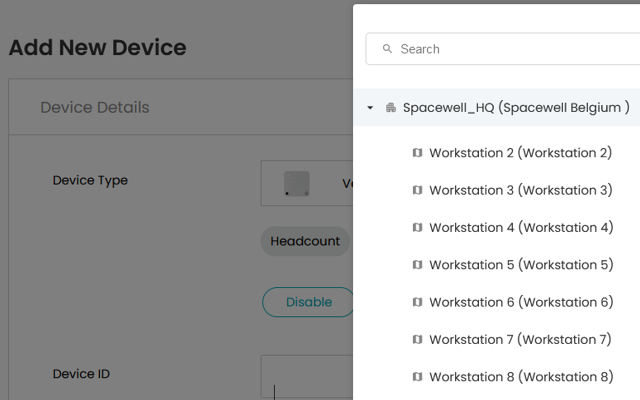Viewport: 640px width, 400px height.
Task: Click the Device ID label
Action: click(81, 374)
